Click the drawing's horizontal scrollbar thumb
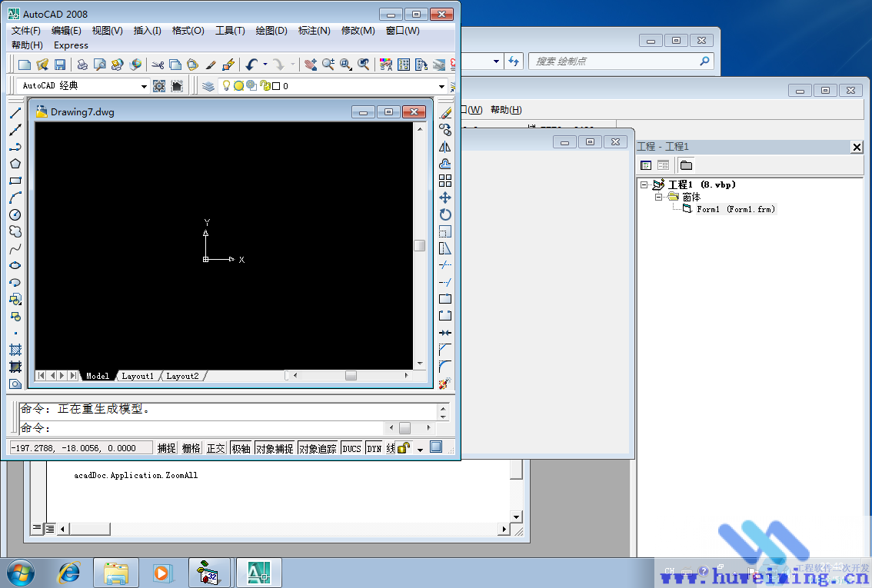872x588 pixels. 351,376
